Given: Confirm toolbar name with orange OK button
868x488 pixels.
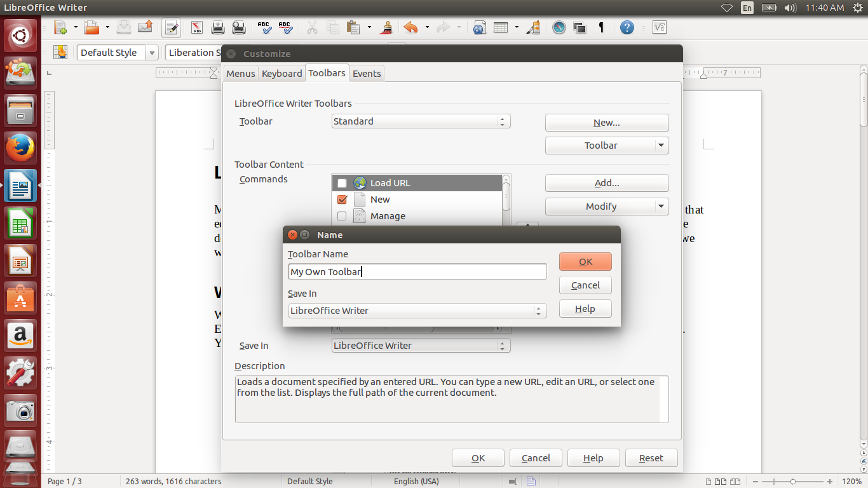Looking at the screenshot, I should coord(585,262).
